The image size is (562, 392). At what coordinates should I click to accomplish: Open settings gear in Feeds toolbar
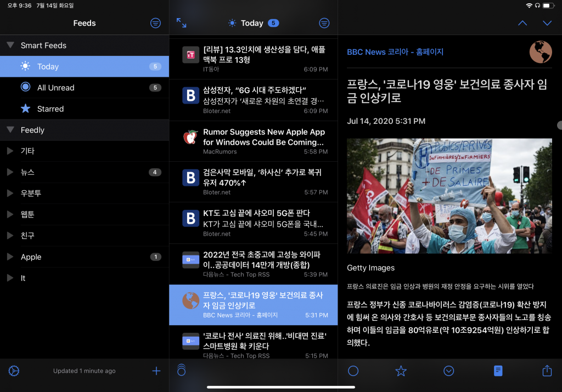click(14, 371)
